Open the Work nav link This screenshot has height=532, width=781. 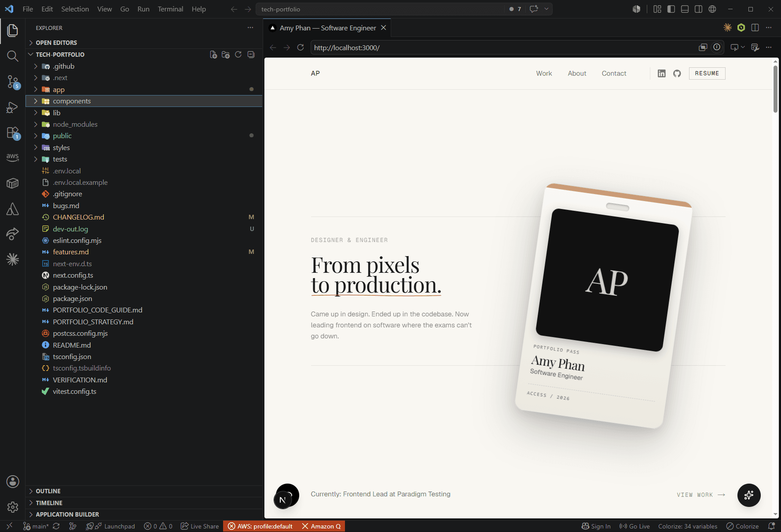(x=544, y=73)
